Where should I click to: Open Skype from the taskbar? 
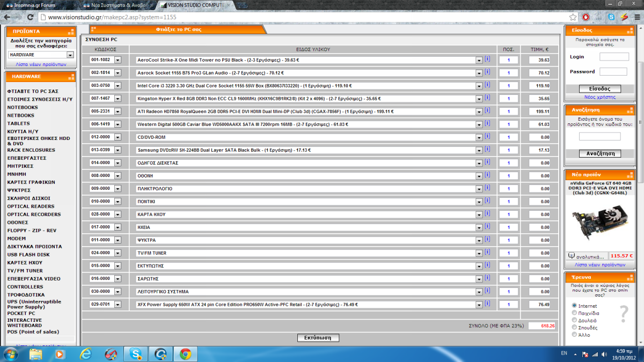pyautogui.click(x=135, y=354)
